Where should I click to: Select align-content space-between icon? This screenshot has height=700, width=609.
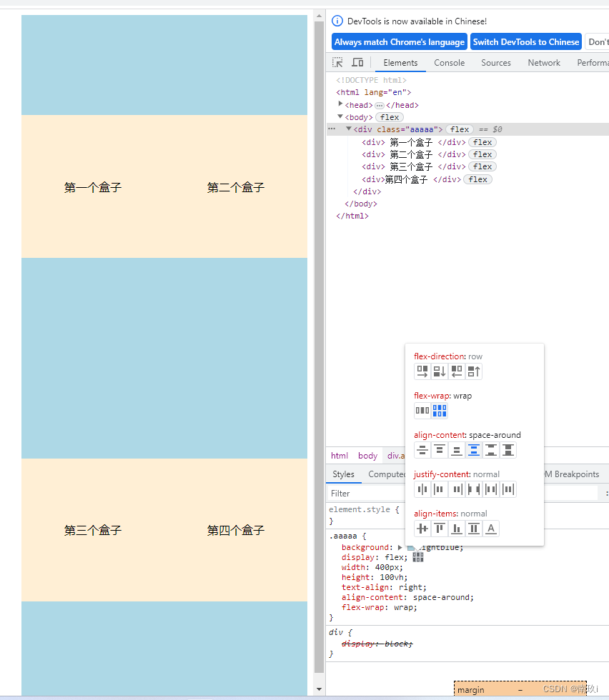point(491,450)
